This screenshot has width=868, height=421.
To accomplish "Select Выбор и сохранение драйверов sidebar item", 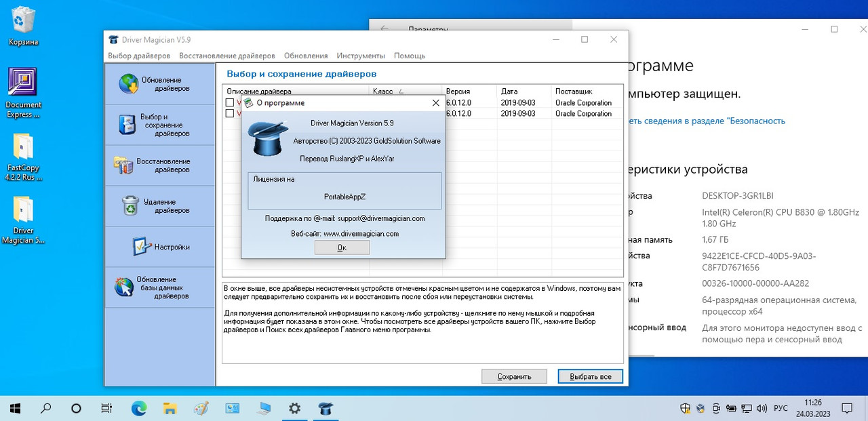I will (159, 125).
